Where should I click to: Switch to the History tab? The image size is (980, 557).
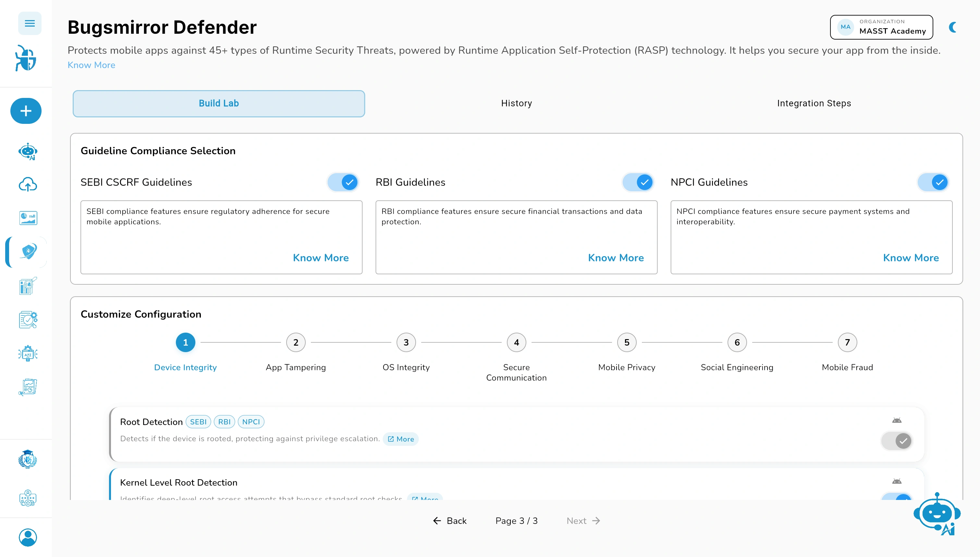[516, 103]
